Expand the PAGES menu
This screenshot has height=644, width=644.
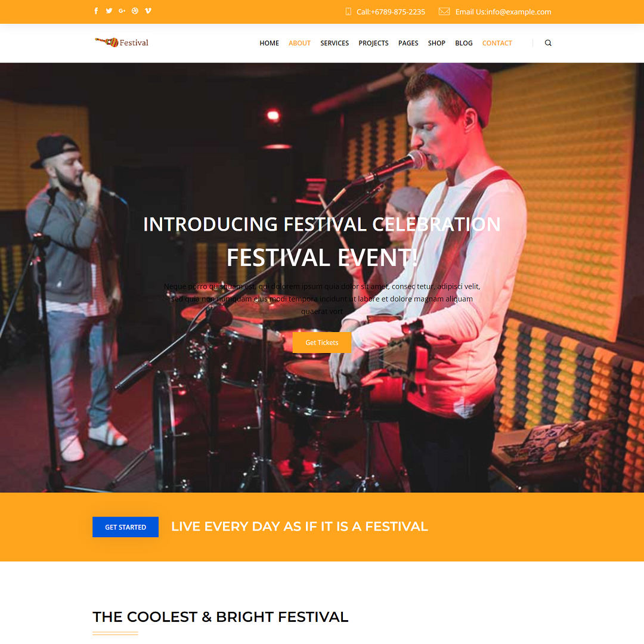408,43
